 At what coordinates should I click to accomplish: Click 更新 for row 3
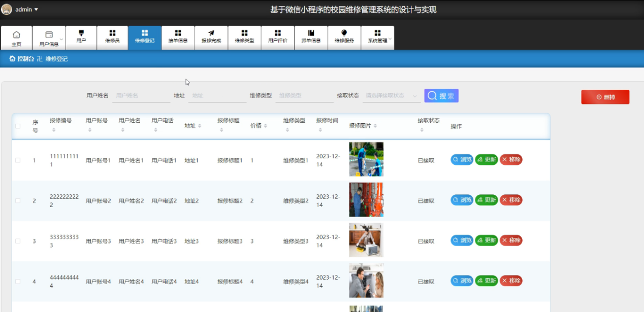pos(487,240)
